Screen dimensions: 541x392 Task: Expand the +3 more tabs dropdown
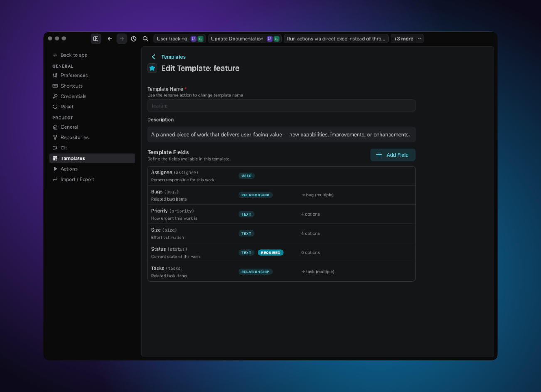[x=407, y=39]
